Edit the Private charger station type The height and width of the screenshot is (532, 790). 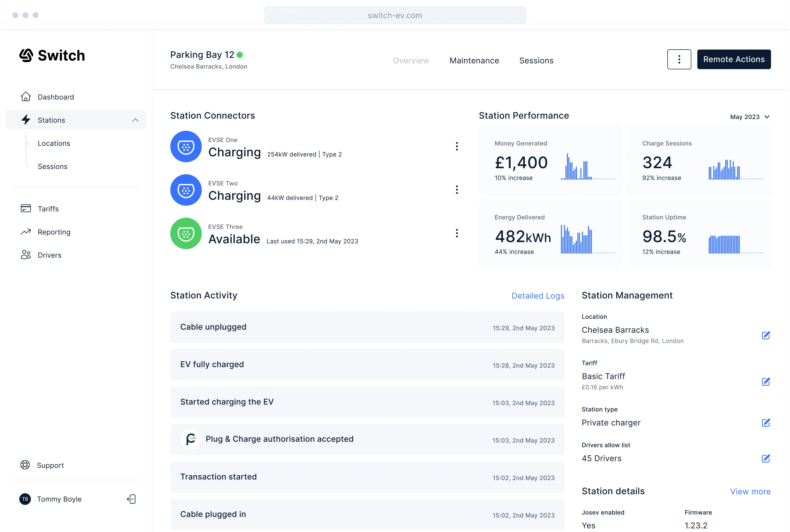coord(765,422)
